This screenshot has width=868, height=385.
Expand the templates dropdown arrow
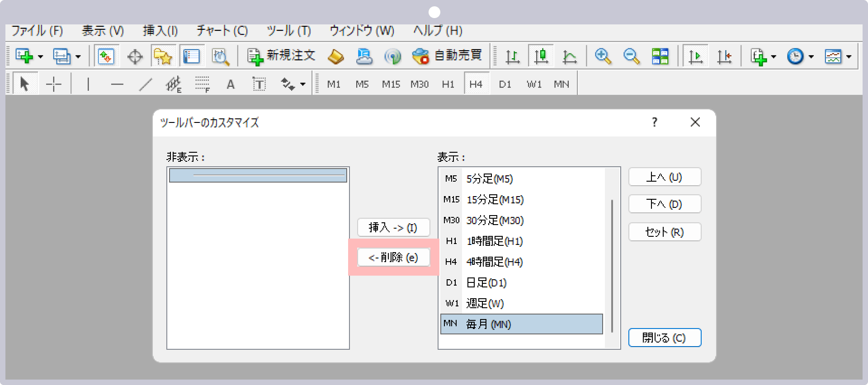(849, 57)
